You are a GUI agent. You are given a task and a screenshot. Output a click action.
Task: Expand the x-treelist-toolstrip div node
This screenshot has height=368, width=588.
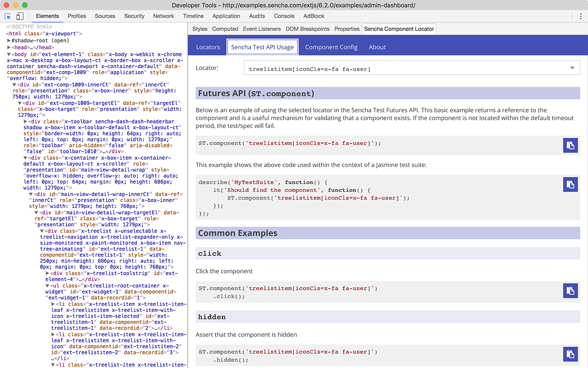(48, 273)
